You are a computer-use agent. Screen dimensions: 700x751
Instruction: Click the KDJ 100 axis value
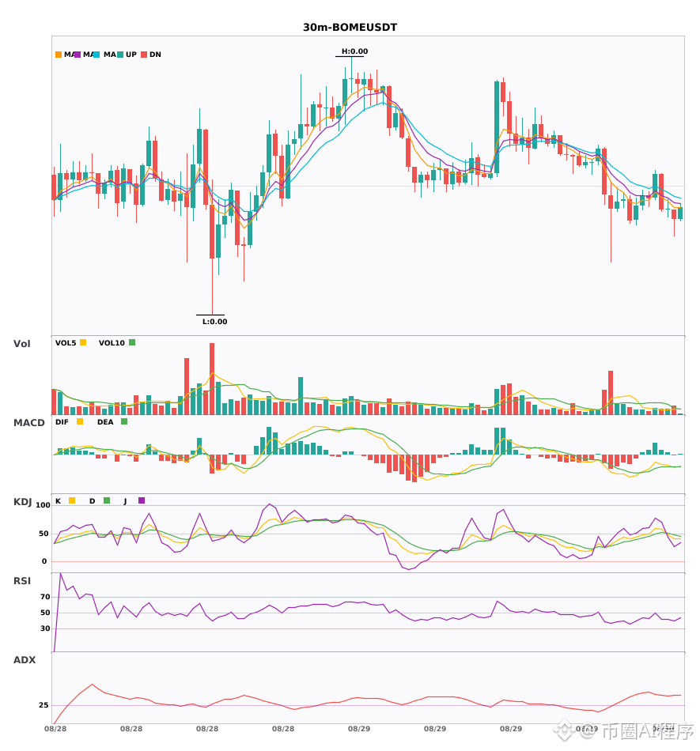point(44,505)
